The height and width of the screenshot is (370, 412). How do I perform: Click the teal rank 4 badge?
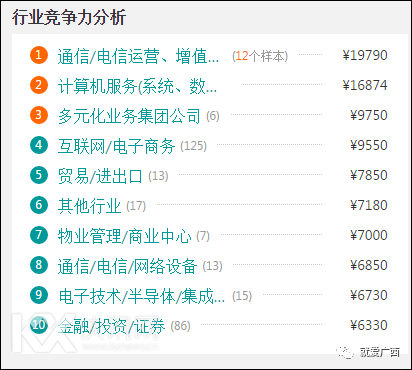(39, 145)
